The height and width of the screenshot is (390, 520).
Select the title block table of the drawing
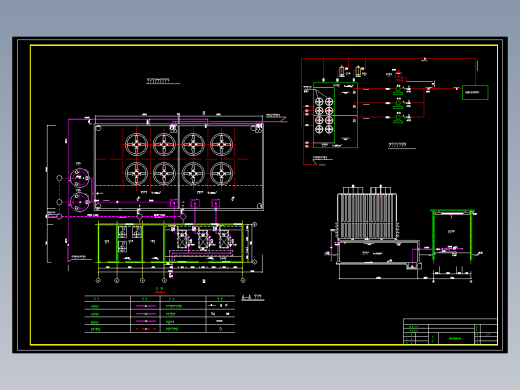(450, 331)
